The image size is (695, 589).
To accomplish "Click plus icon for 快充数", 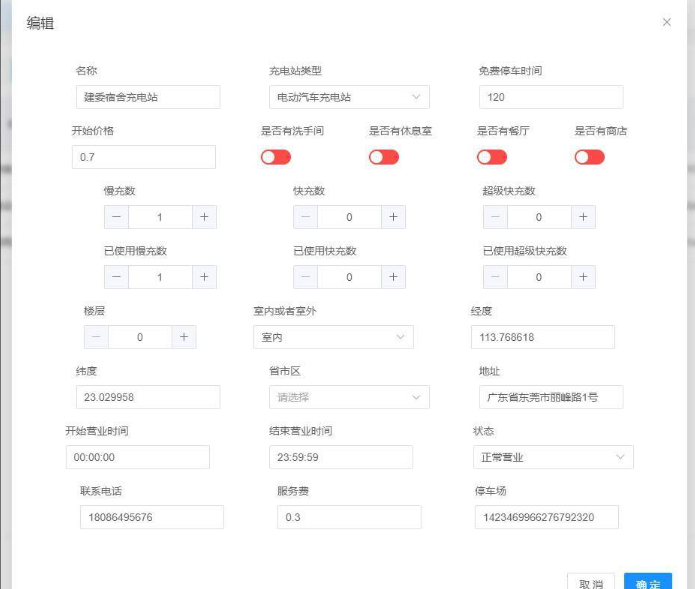I will [x=393, y=217].
